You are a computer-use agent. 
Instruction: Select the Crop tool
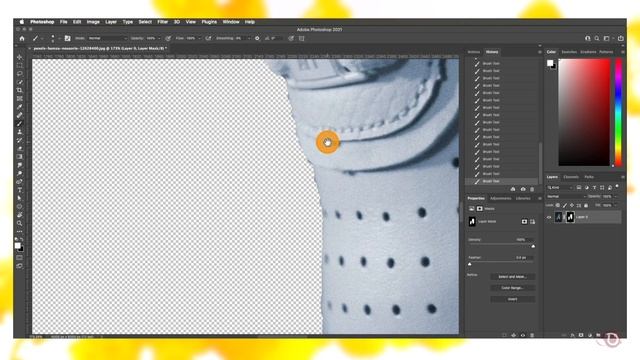[20, 90]
